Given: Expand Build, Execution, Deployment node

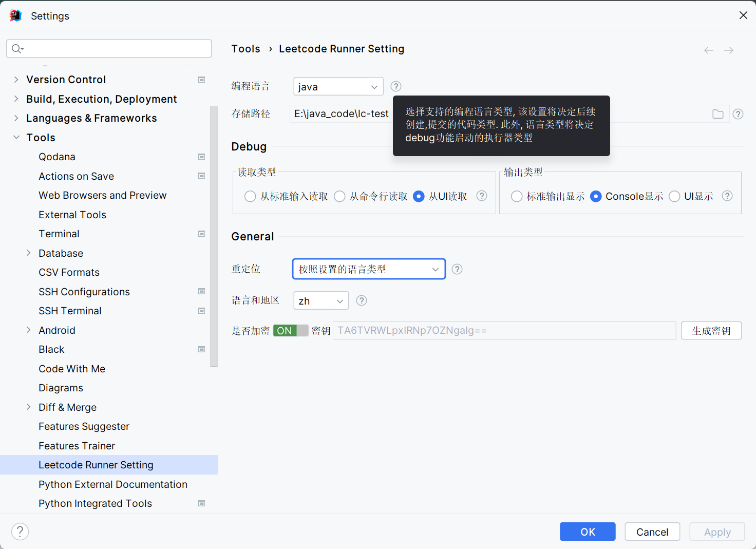Looking at the screenshot, I should tap(16, 99).
